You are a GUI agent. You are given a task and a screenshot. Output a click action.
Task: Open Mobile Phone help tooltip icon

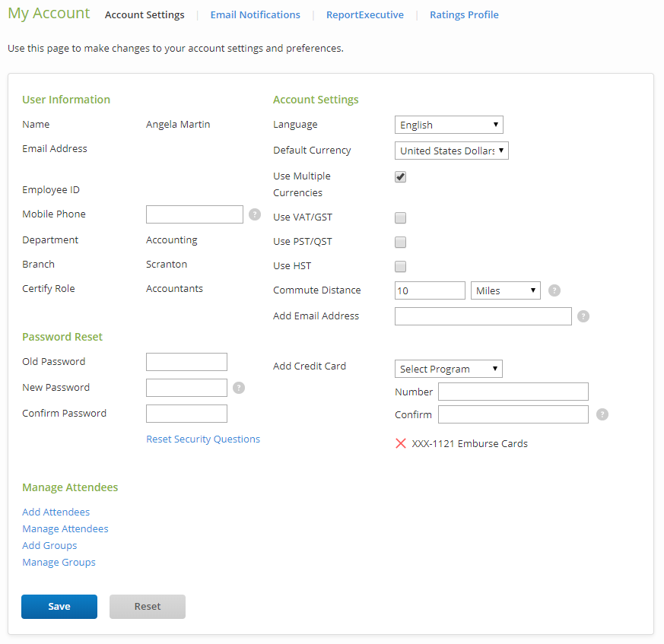(x=254, y=214)
